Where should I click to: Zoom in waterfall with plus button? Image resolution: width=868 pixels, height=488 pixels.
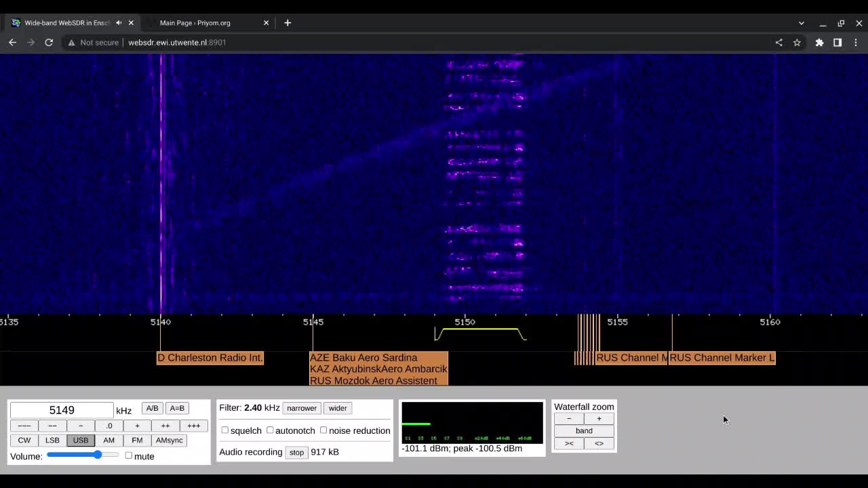(x=599, y=419)
